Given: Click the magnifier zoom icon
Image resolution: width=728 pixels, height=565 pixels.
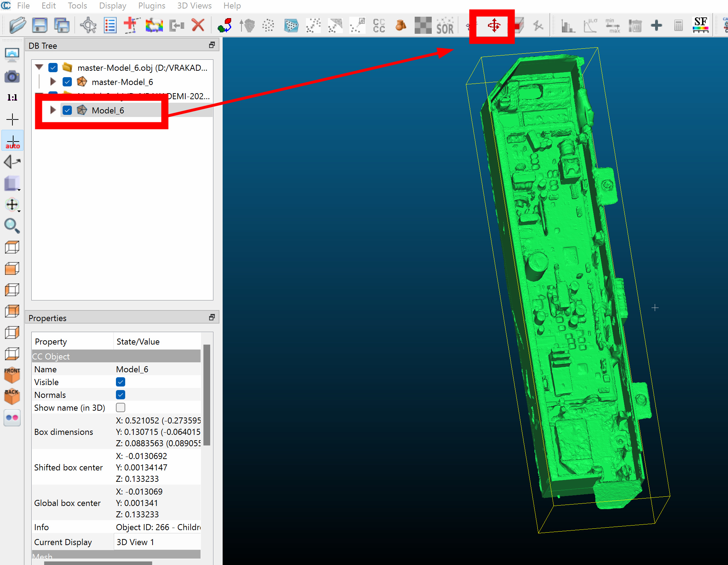Looking at the screenshot, I should (12, 226).
